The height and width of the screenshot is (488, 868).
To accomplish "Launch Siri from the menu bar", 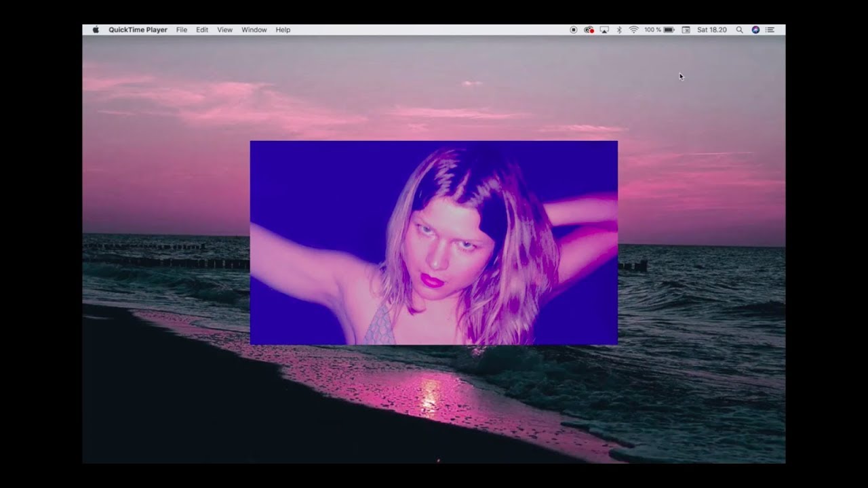I will click(x=755, y=30).
